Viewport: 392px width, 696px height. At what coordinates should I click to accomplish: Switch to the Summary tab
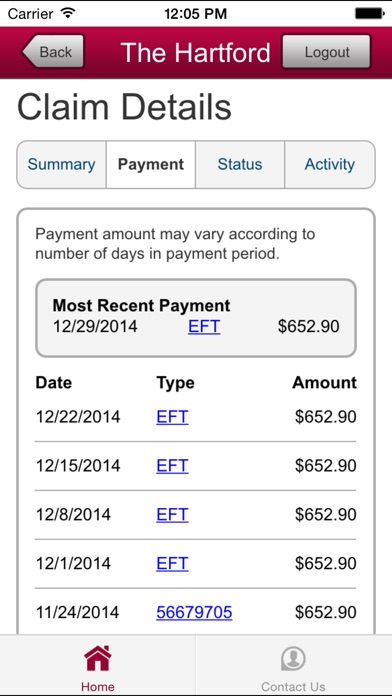click(61, 164)
